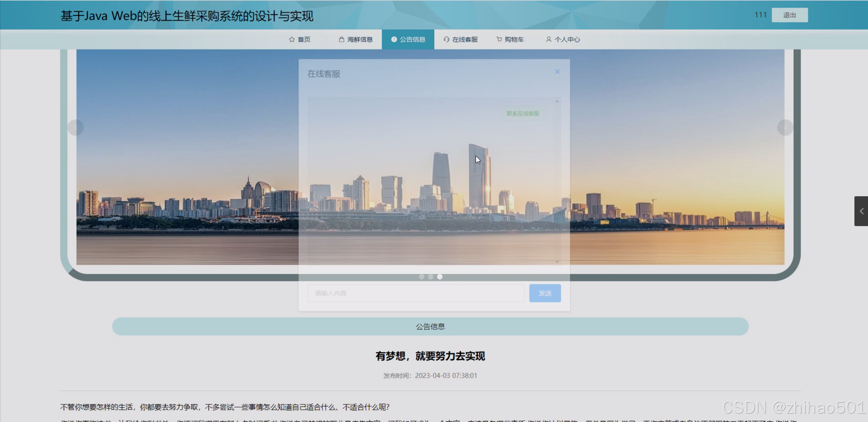Click the 请输入内容 message input field
The width and height of the screenshot is (868, 422).
coord(415,293)
